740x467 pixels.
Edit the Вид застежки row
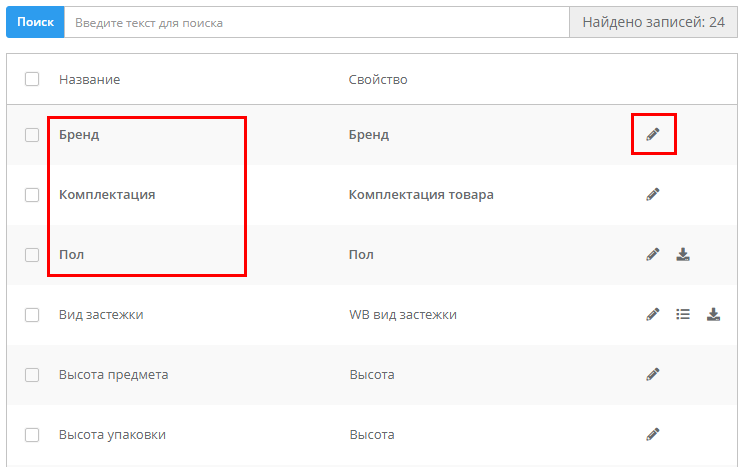653,314
